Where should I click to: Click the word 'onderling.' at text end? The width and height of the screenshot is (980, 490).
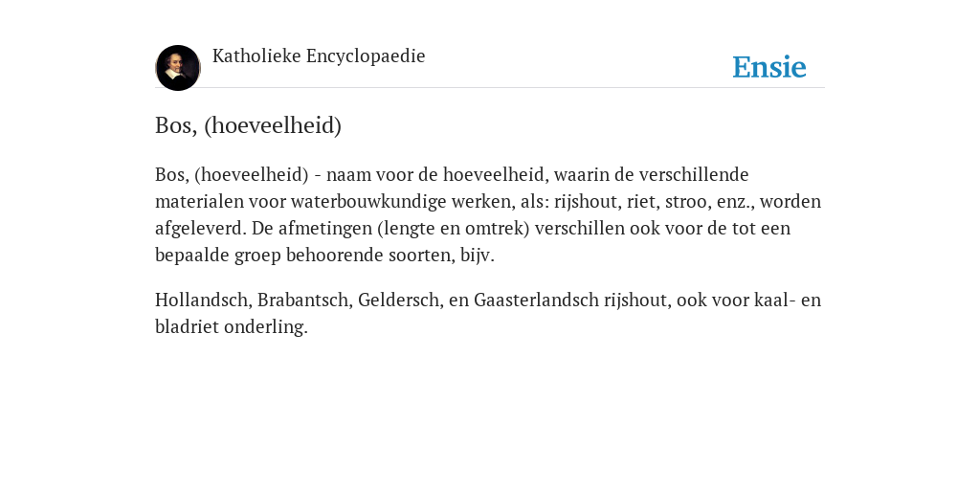pos(266,327)
